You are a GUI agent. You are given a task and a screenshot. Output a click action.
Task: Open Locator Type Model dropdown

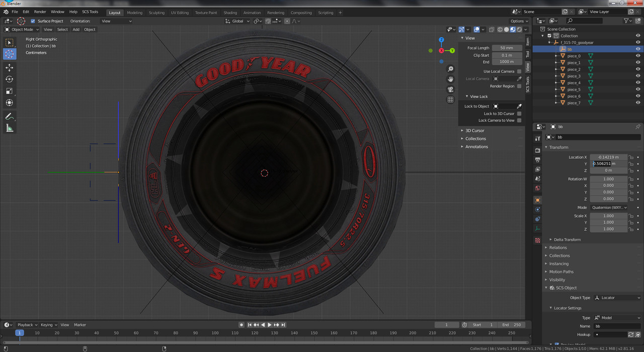pyautogui.click(x=618, y=318)
